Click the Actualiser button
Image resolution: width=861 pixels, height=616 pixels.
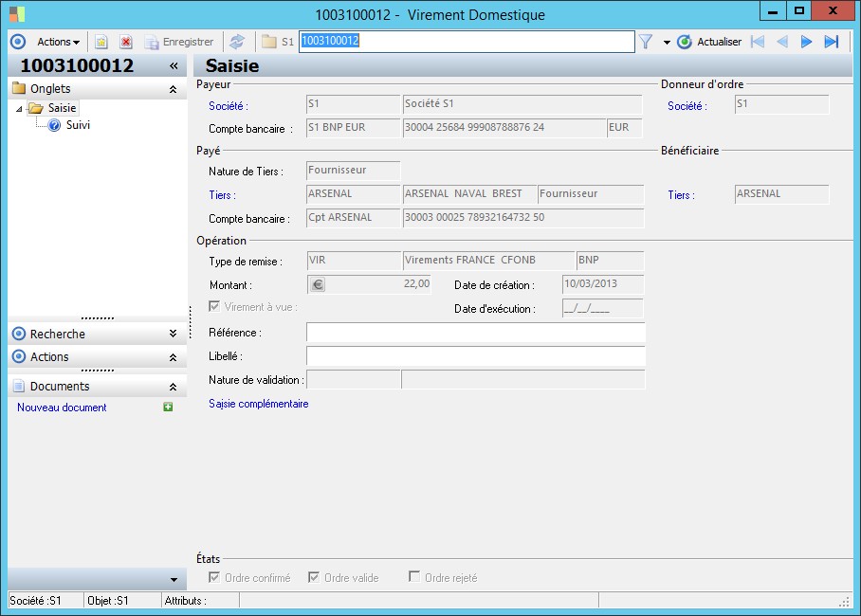coord(709,42)
